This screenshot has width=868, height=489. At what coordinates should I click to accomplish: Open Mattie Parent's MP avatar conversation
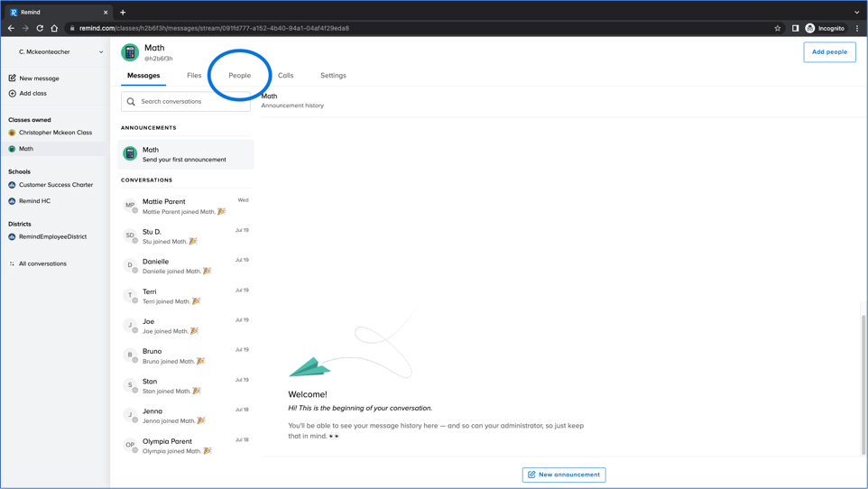[130, 206]
